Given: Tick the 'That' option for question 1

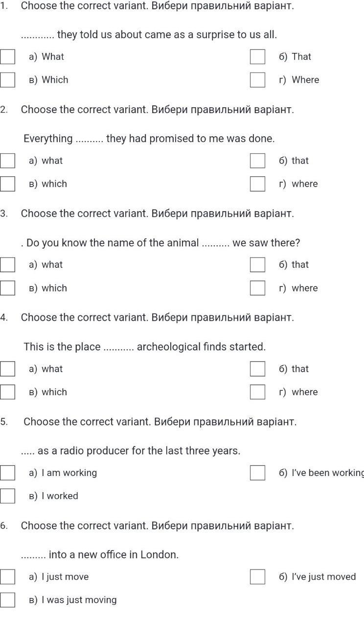Looking at the screenshot, I should [x=257, y=57].
